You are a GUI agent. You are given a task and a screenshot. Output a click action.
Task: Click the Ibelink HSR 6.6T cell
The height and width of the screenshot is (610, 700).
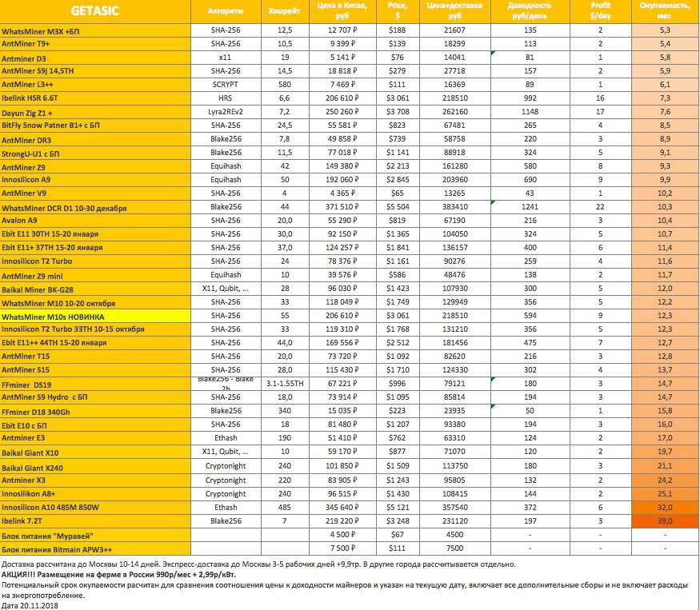click(95, 98)
